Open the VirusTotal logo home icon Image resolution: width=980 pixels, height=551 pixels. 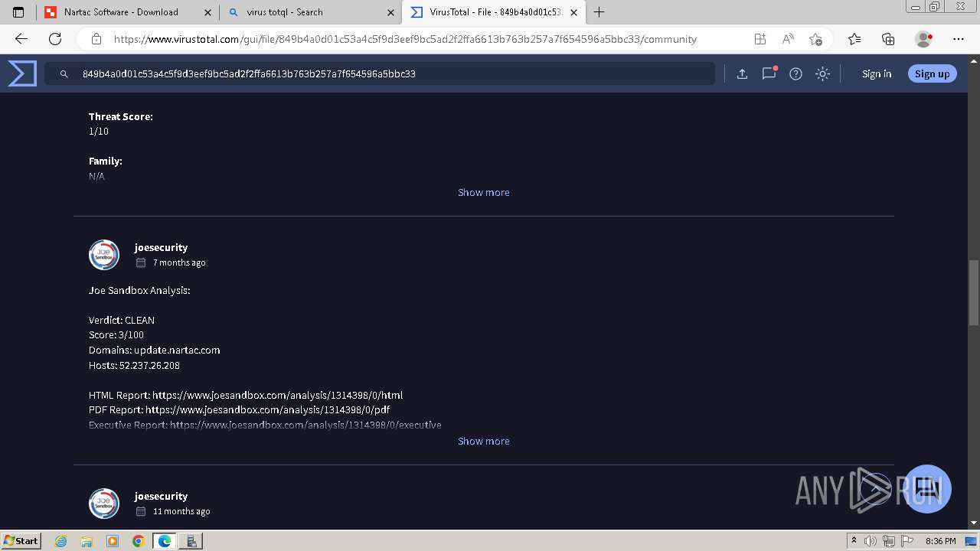click(x=22, y=73)
